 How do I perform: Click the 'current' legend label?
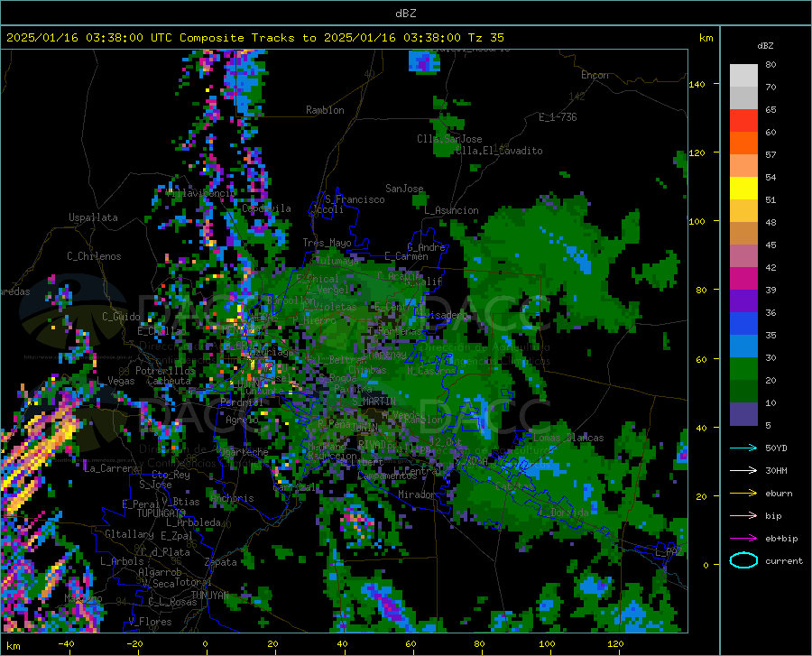[784, 561]
